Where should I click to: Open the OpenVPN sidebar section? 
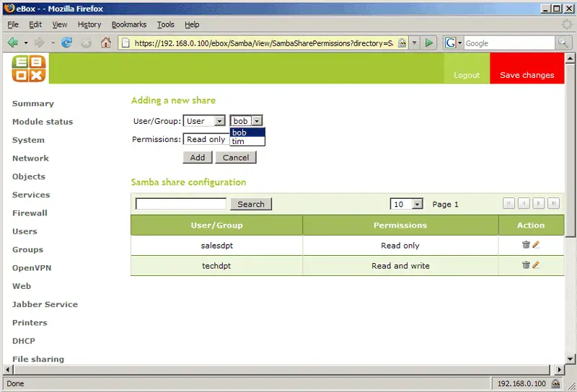[x=32, y=268]
